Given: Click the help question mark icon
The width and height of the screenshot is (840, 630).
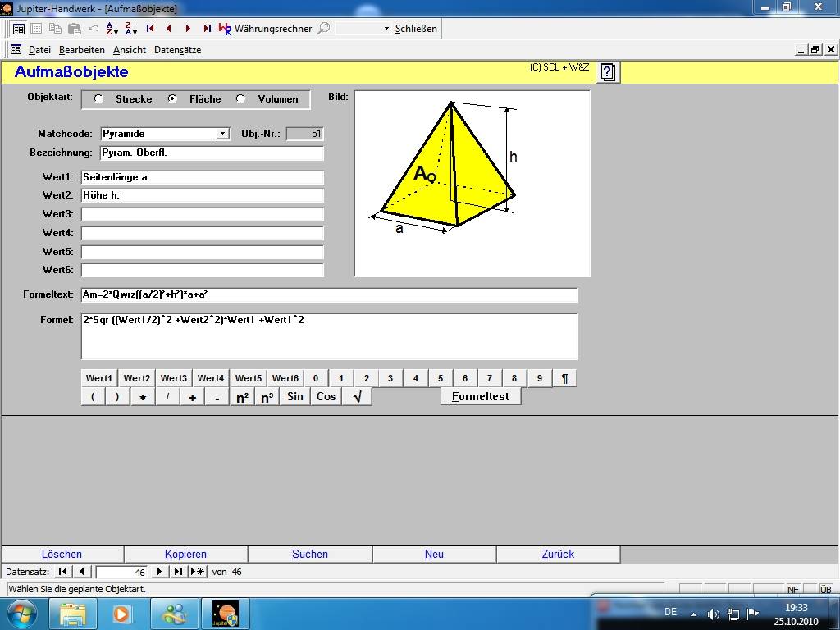Looking at the screenshot, I should [608, 72].
